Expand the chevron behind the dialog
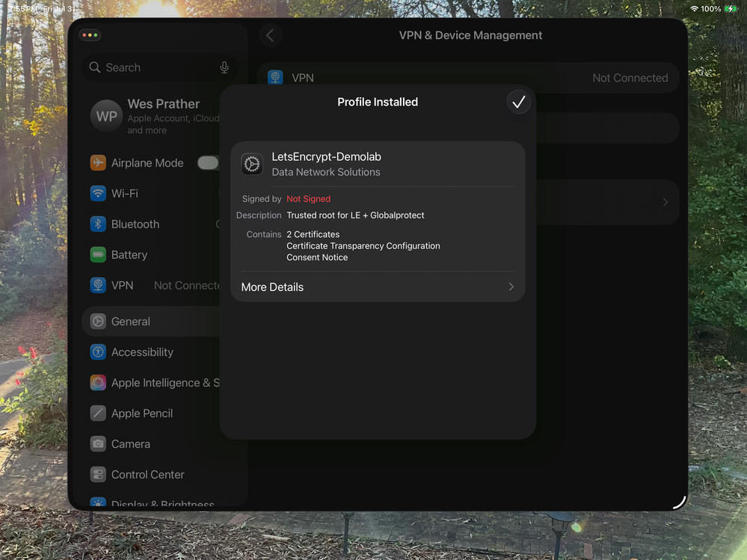 pos(665,203)
